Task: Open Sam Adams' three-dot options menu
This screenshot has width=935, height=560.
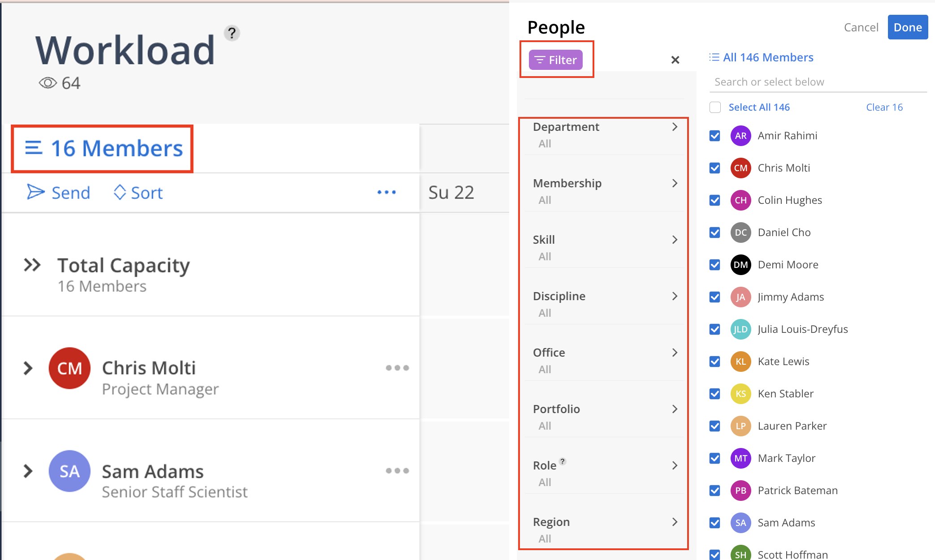Action: 397,470
